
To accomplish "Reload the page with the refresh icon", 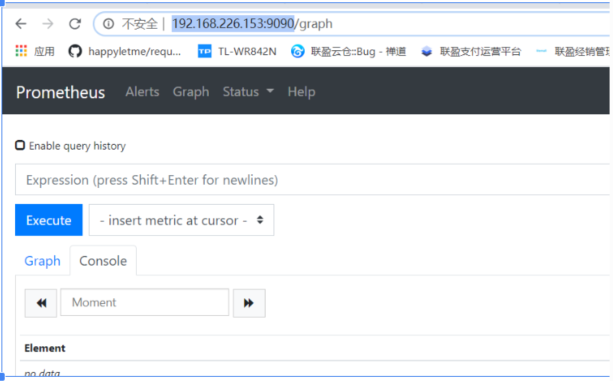I will point(75,24).
